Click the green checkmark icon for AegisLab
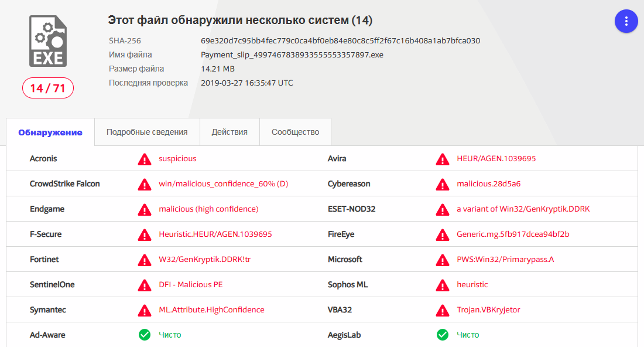Image resolution: width=644 pixels, height=347 pixels. pyautogui.click(x=442, y=335)
